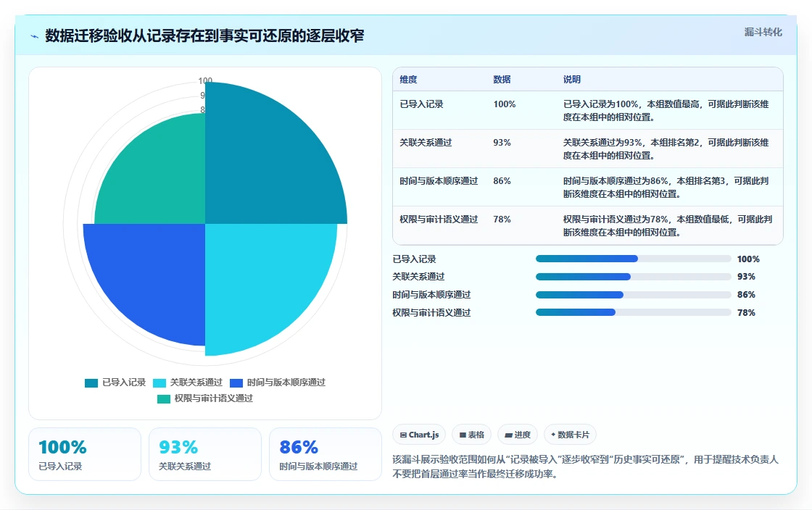Click the 漏斗转化 label in header
The width and height of the screenshot is (812, 510).
[763, 32]
